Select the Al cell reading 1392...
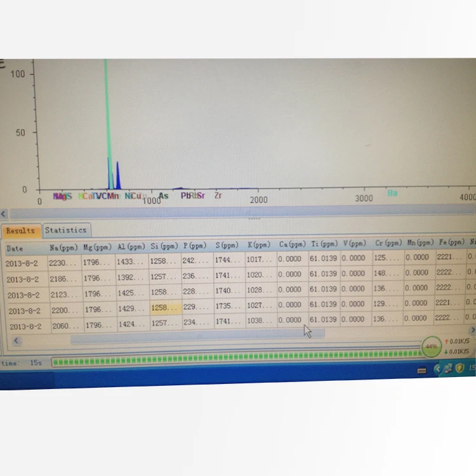Image resolution: width=476 pixels, height=476 pixels. (x=133, y=277)
